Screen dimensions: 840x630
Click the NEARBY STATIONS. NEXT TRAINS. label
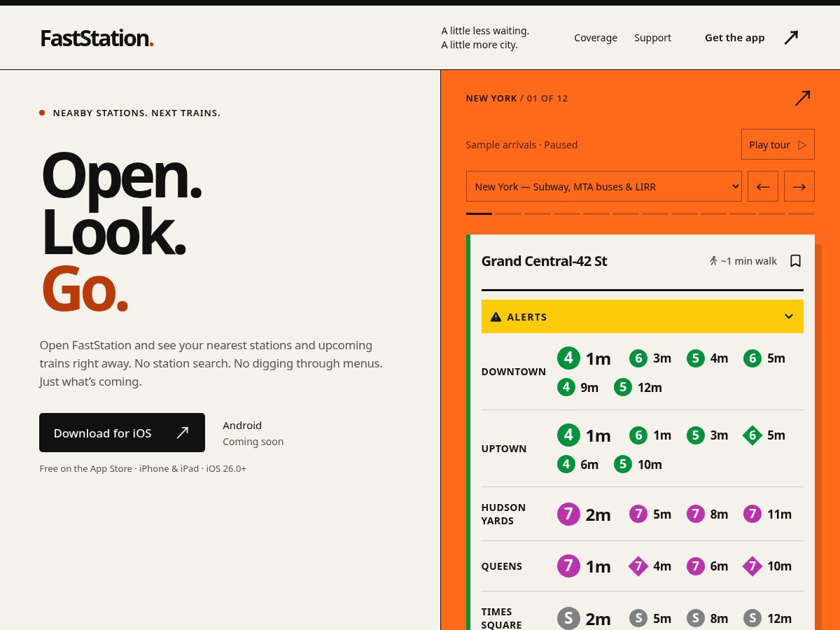pos(136,113)
